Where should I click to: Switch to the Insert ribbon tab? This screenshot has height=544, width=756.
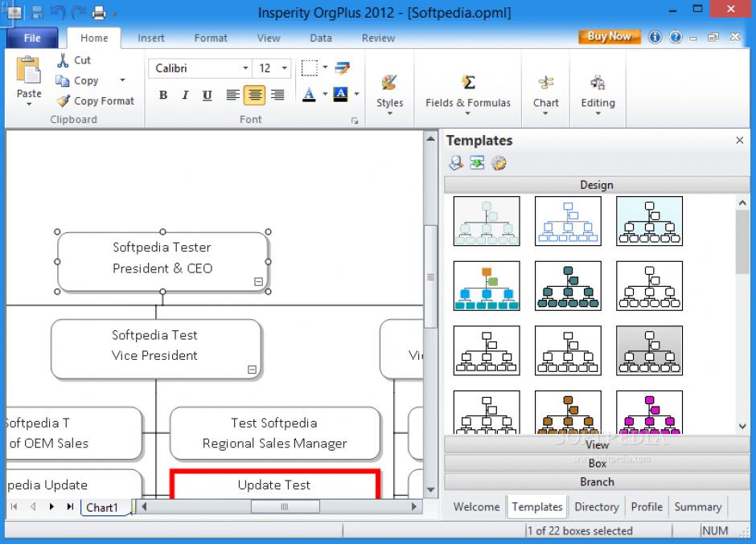pyautogui.click(x=151, y=38)
